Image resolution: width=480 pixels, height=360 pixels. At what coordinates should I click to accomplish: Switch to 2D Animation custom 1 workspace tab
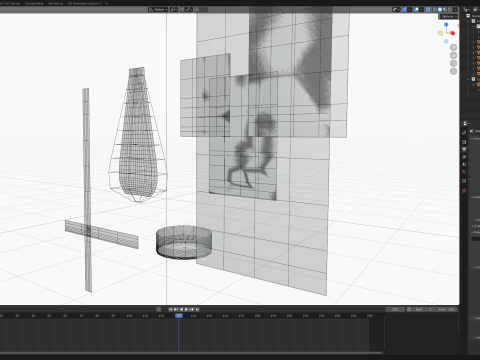[84, 3]
